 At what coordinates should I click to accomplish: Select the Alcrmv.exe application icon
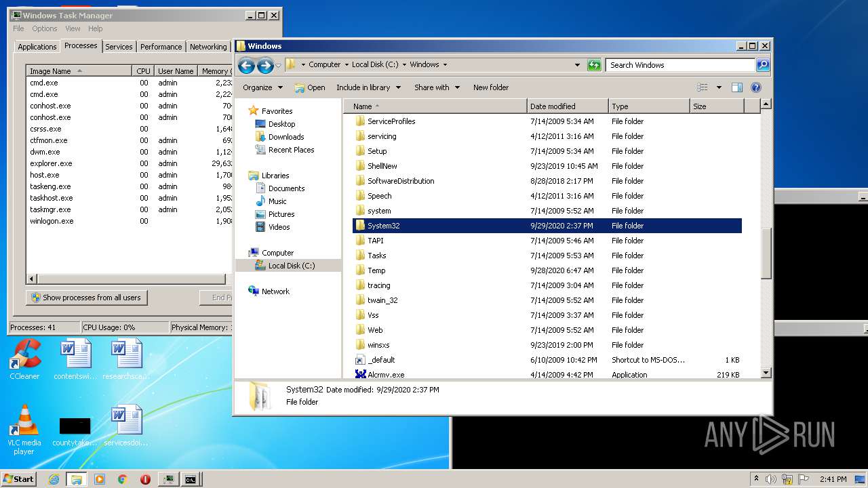click(360, 375)
